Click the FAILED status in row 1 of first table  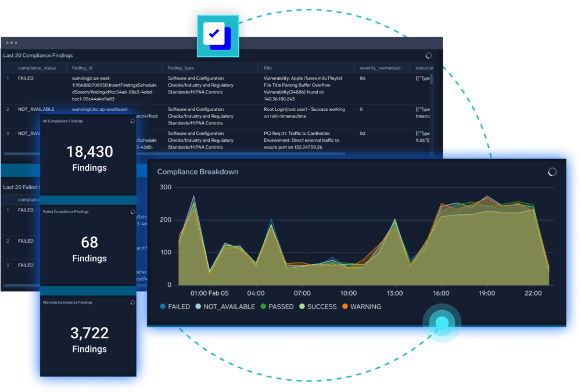(x=26, y=78)
